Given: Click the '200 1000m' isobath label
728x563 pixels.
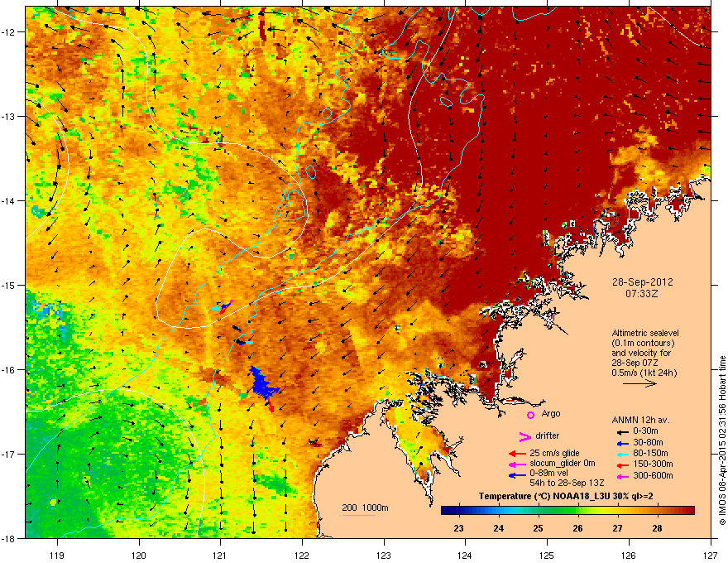Looking at the screenshot, I should 365,508.
